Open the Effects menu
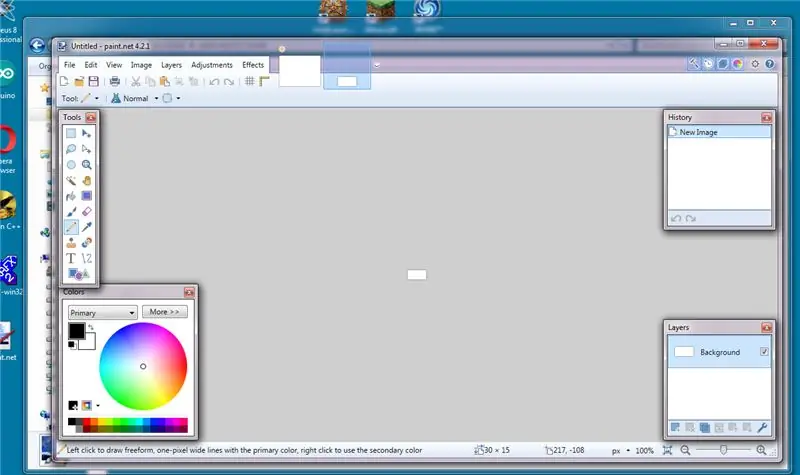 pos(253,65)
